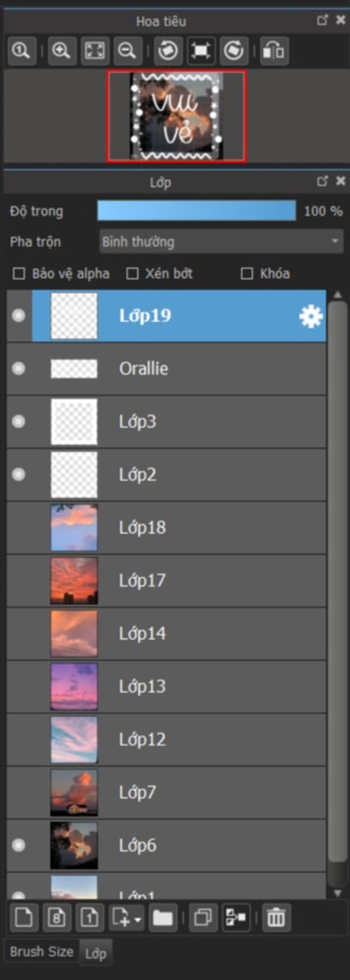Select the Lớp17 layer thumbnail
The image size is (350, 980).
[x=74, y=580]
